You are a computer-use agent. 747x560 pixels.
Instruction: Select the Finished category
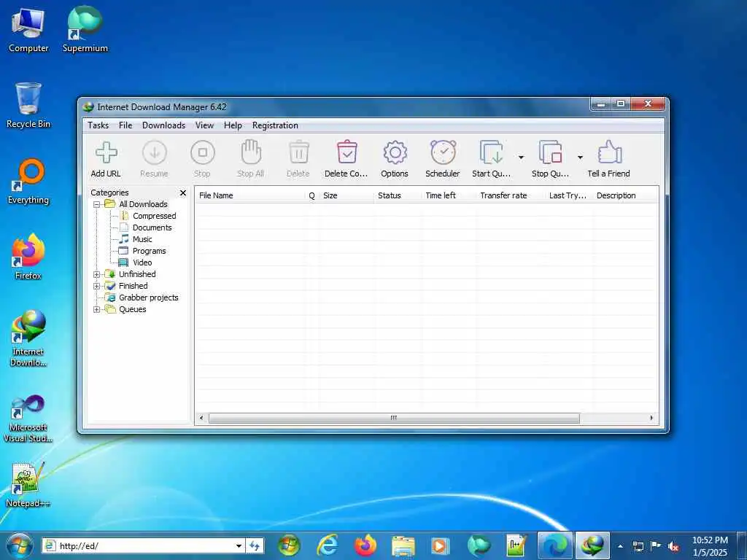133,286
